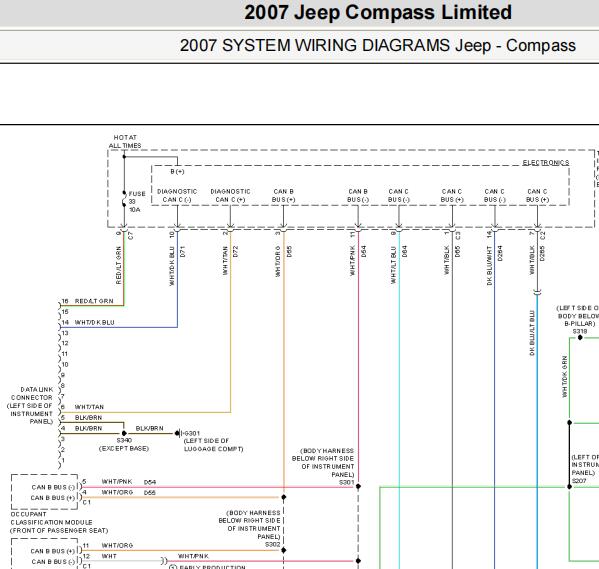Select the horizontal 'WHT/PNK D54' wire label at pin 5
The height and width of the screenshot is (569, 599).
(129, 482)
